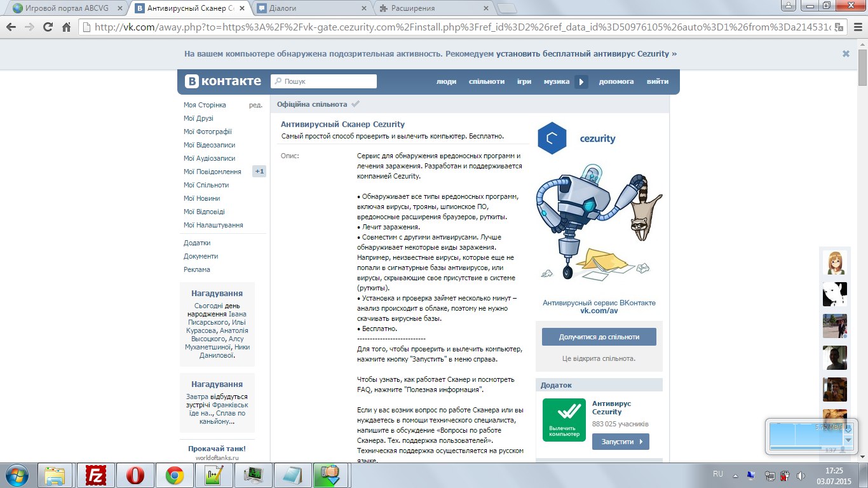Image resolution: width=868 pixels, height=488 pixels.
Task: Open Мої Фотографії
Action: pos(208,132)
